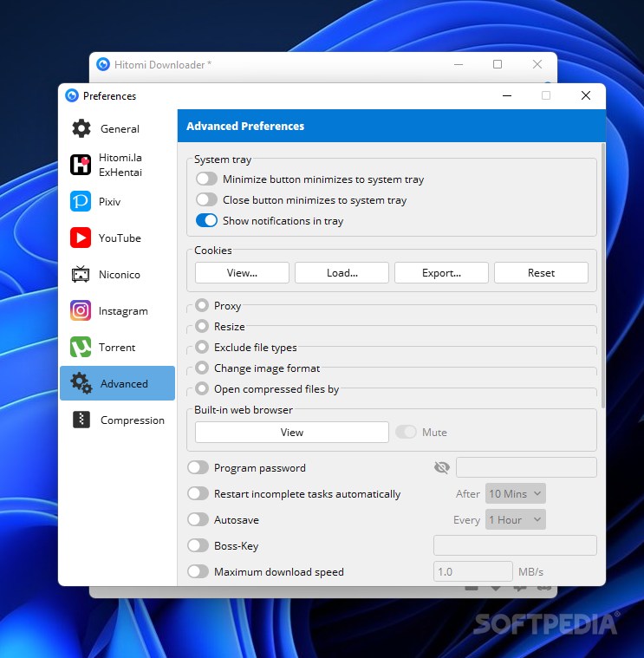This screenshot has height=658, width=644.
Task: Select Advanced tab label
Action: [x=124, y=383]
